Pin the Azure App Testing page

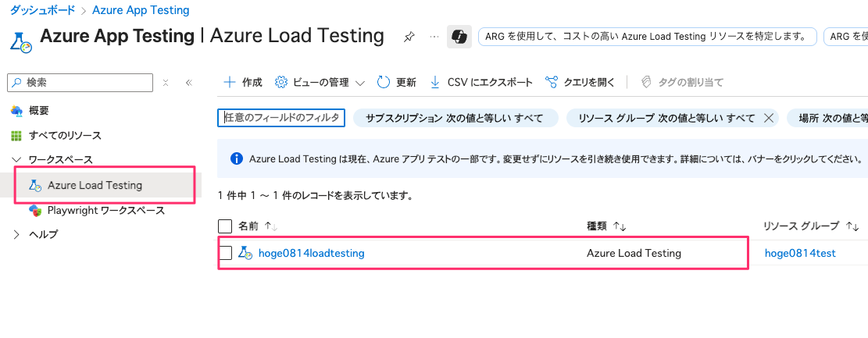[x=409, y=37]
